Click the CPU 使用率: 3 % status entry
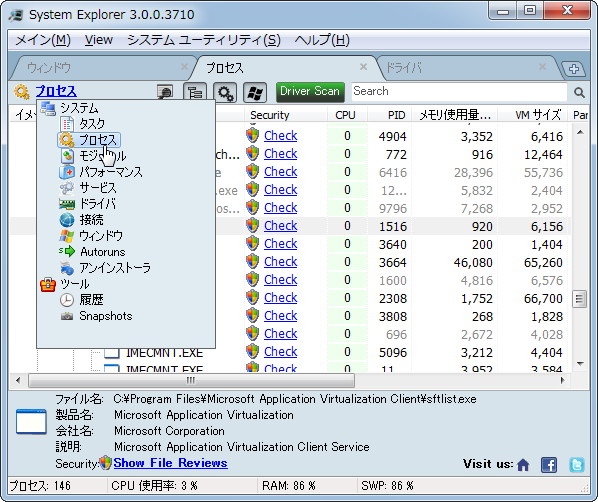Screen dimensions: 598x502 (x=154, y=486)
